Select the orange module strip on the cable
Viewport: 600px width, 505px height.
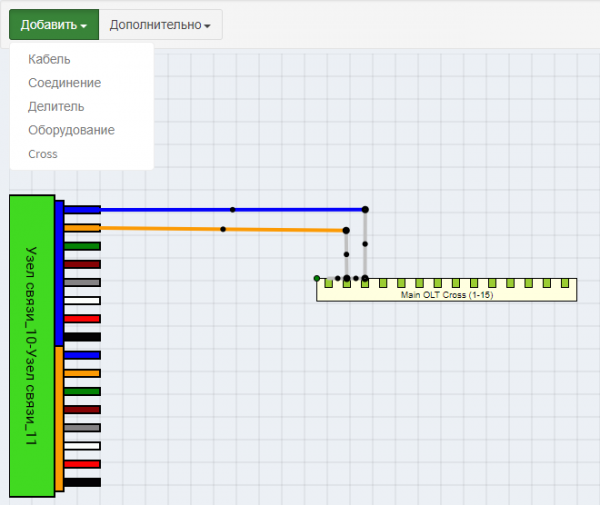pos(60,418)
